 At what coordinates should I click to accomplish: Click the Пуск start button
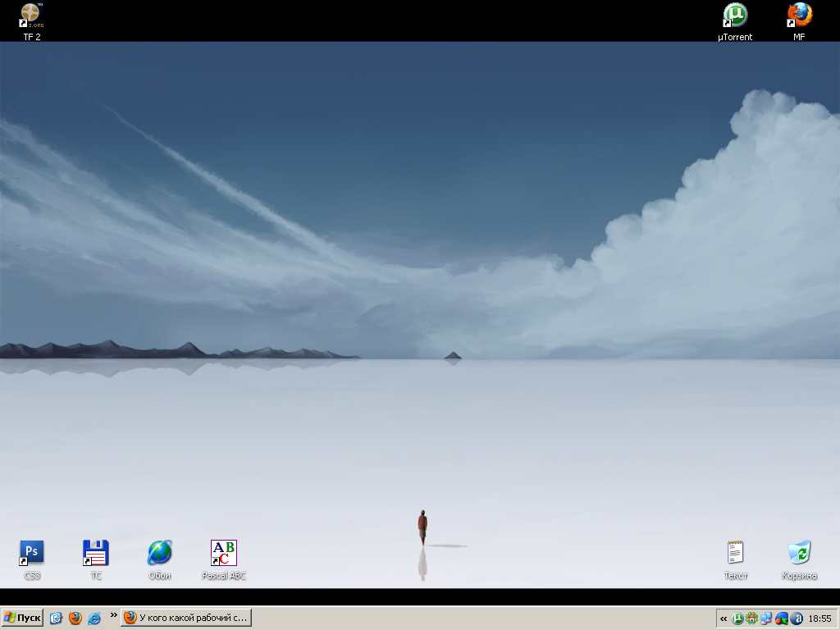[22, 618]
